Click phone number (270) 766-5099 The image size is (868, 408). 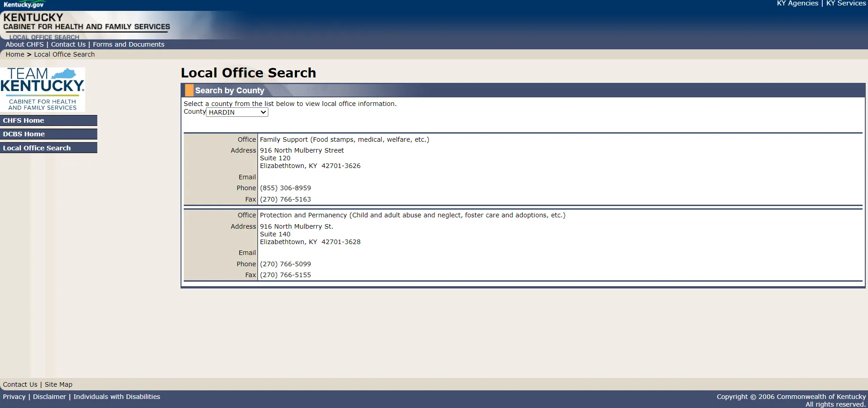(285, 264)
